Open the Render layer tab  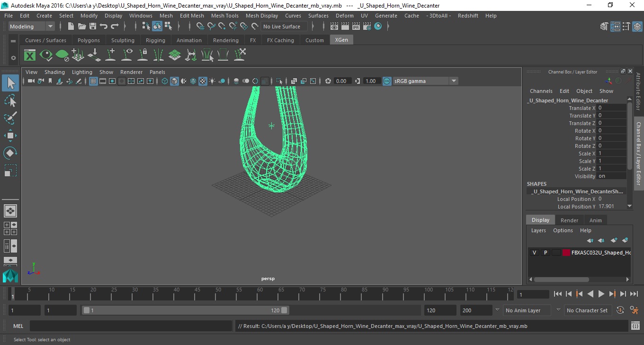[569, 220]
